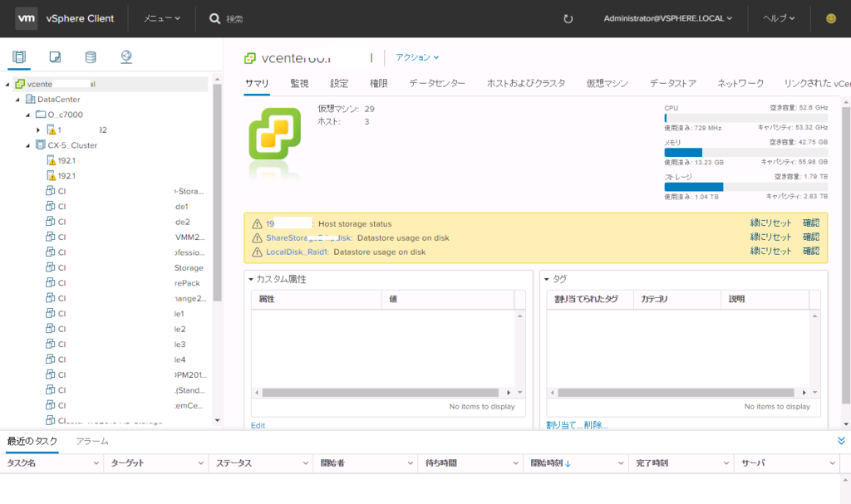
Task: Switch to the 権限 tab
Action: (379, 83)
